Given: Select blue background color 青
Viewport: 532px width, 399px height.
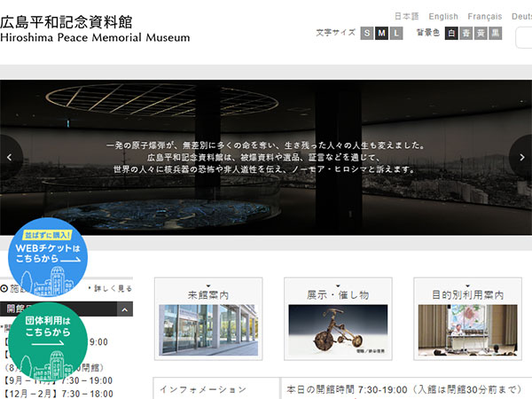Looking at the screenshot, I should [x=465, y=34].
